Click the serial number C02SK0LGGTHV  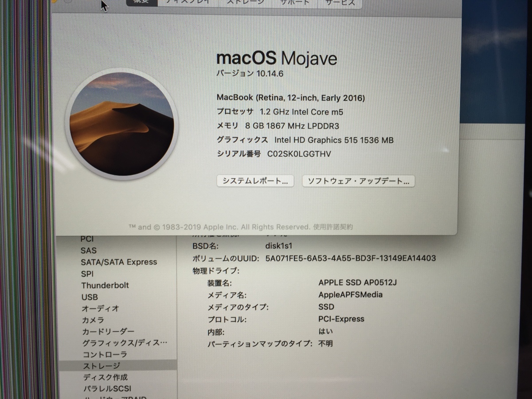pos(299,154)
